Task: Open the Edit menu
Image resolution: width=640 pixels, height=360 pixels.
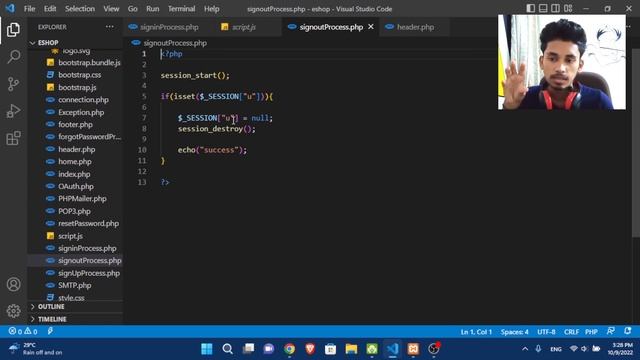Action: (x=50, y=9)
